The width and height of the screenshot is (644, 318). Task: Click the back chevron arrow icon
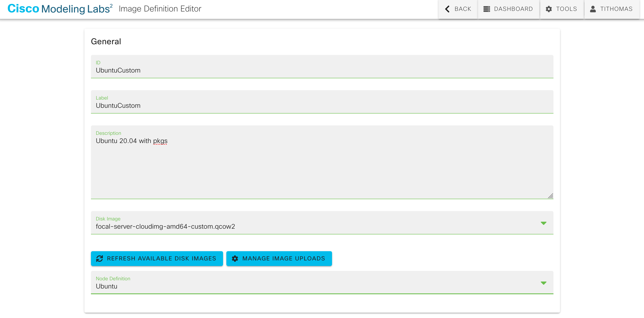click(x=447, y=9)
